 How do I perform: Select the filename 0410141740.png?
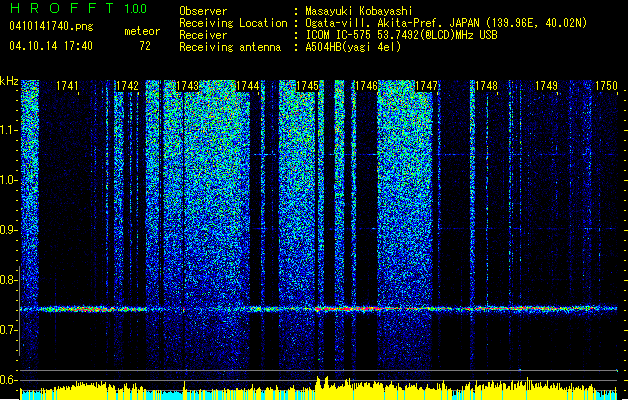[x=51, y=26]
